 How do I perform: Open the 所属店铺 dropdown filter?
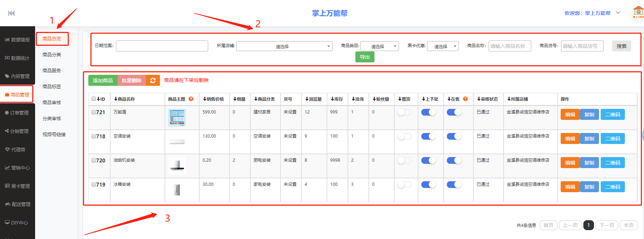(x=284, y=46)
